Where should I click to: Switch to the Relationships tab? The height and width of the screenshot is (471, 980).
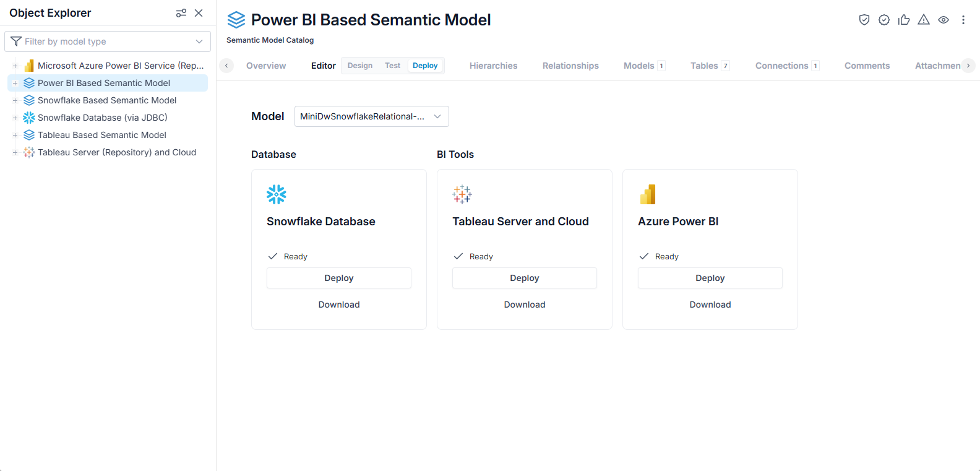click(570, 66)
